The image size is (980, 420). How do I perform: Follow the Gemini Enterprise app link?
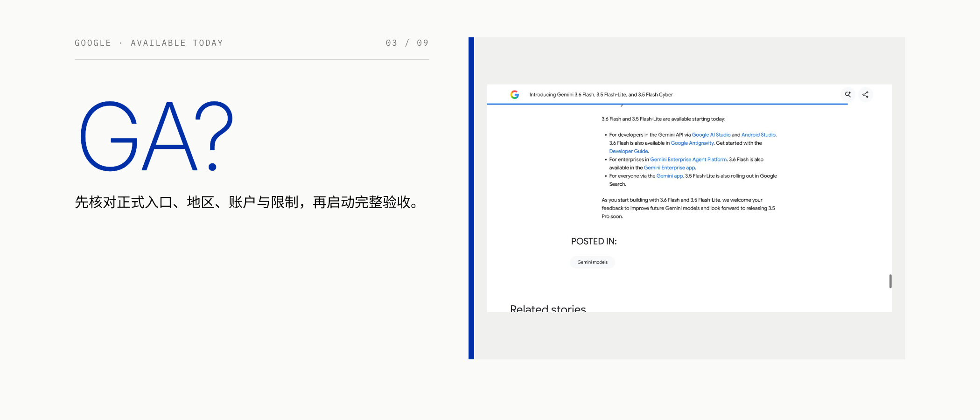[669, 168]
